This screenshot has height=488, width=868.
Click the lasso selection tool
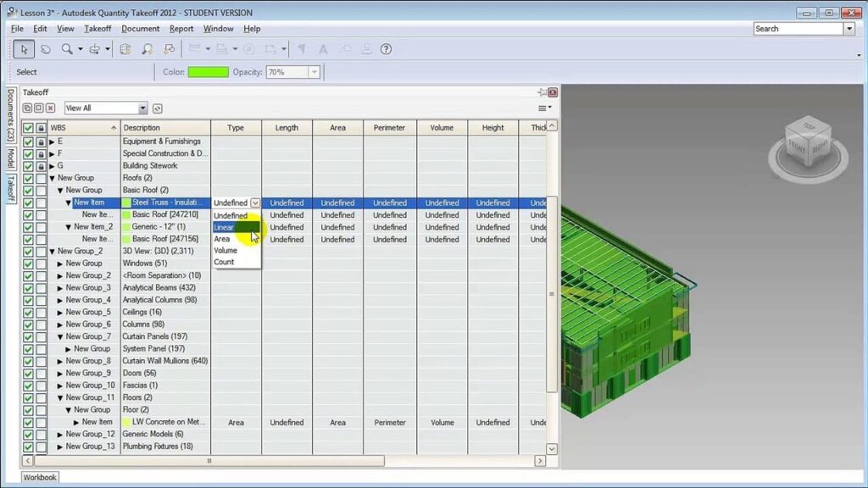click(46, 49)
